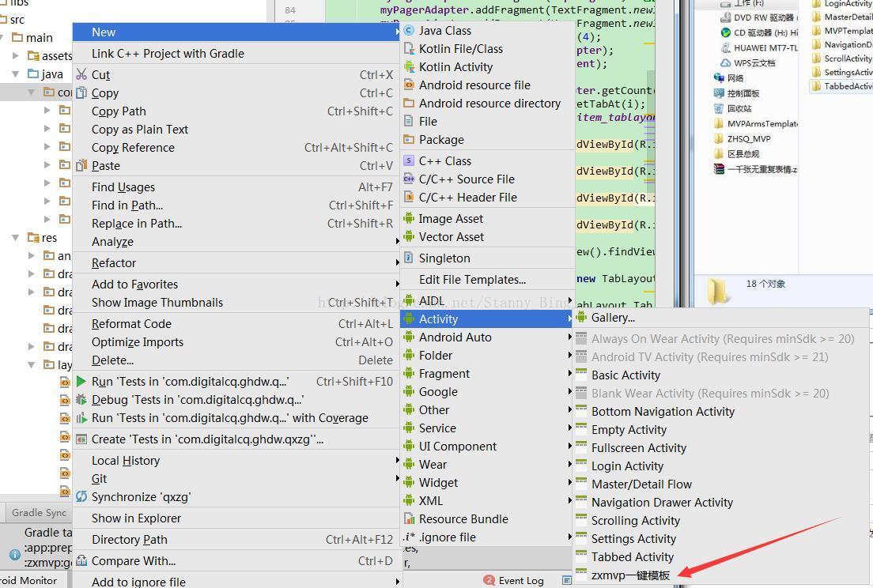Open the TabbedActivity folder in Explorer window
This screenshot has height=588, width=873.
[x=842, y=86]
